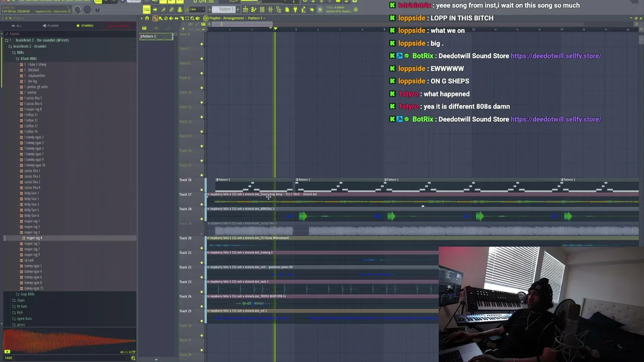Select the Playback speaker tool in playlist
Image resolution: width=644 pixels, height=362 pixels.
pos(197,18)
